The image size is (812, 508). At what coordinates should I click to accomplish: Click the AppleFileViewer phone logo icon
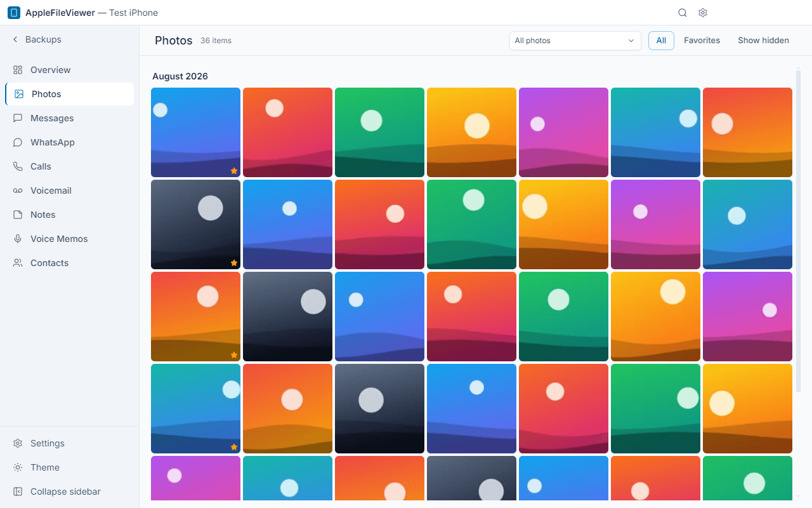14,13
